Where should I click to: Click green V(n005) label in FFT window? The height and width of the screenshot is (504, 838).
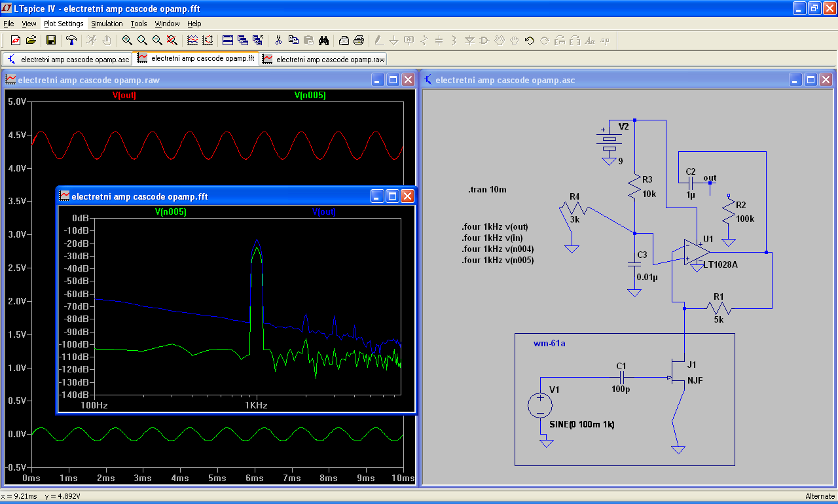click(x=171, y=211)
